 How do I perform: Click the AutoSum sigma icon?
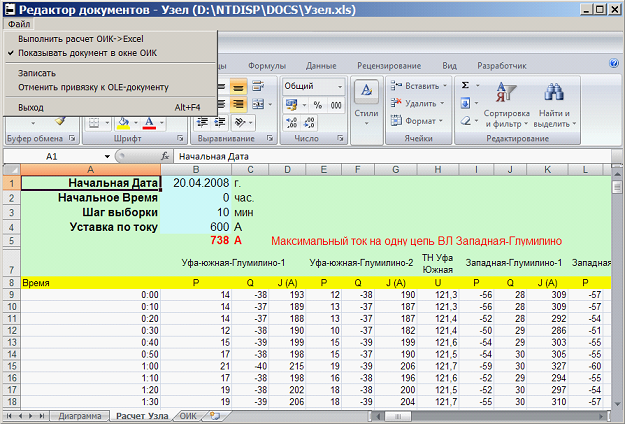pos(466,86)
